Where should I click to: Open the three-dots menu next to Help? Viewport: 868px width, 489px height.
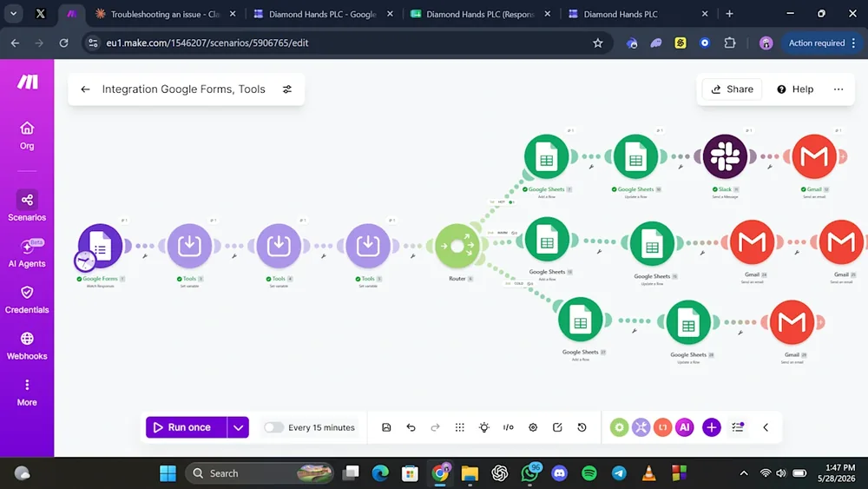click(838, 89)
